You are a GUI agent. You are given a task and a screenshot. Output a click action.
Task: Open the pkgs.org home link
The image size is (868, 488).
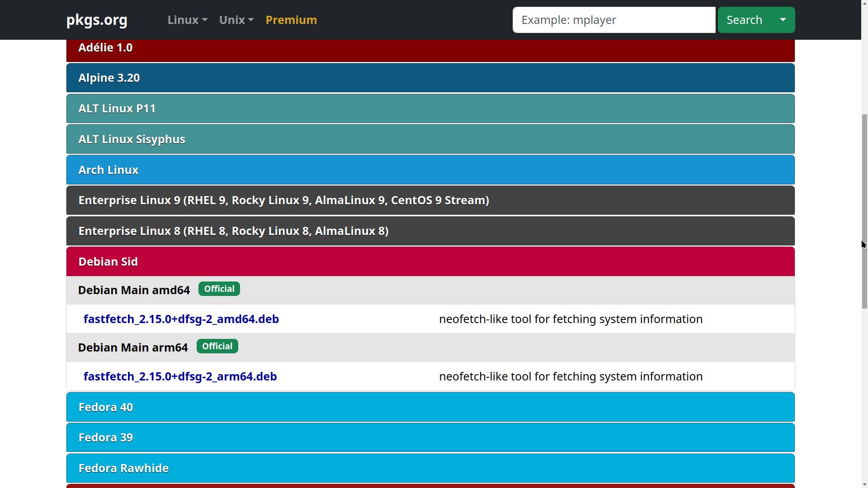tap(97, 20)
